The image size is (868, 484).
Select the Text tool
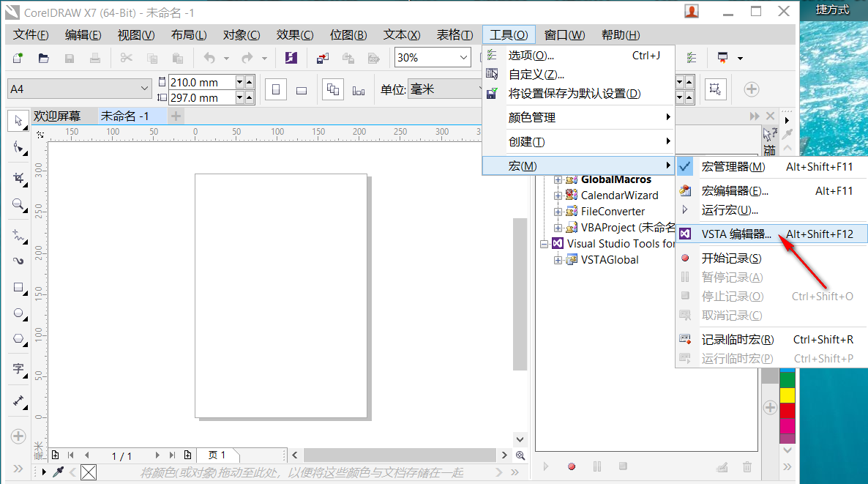click(18, 369)
